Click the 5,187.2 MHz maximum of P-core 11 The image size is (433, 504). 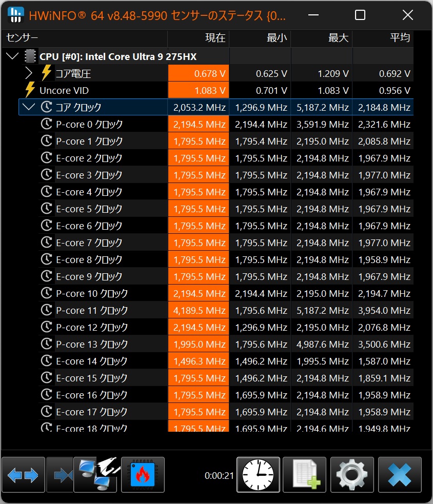click(x=323, y=311)
